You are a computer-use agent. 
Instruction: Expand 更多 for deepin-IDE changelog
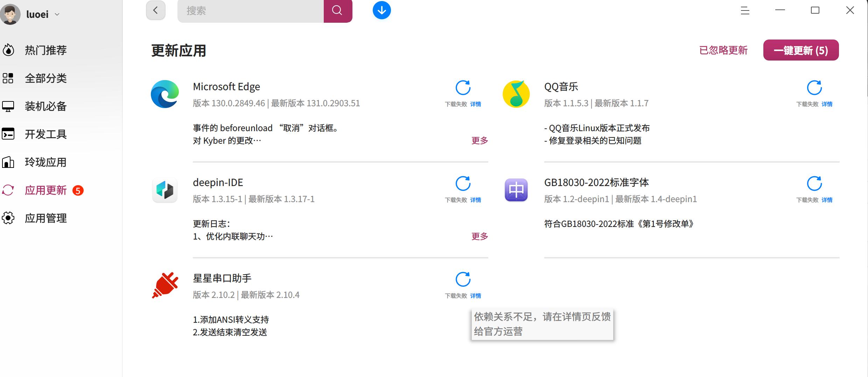click(x=479, y=236)
